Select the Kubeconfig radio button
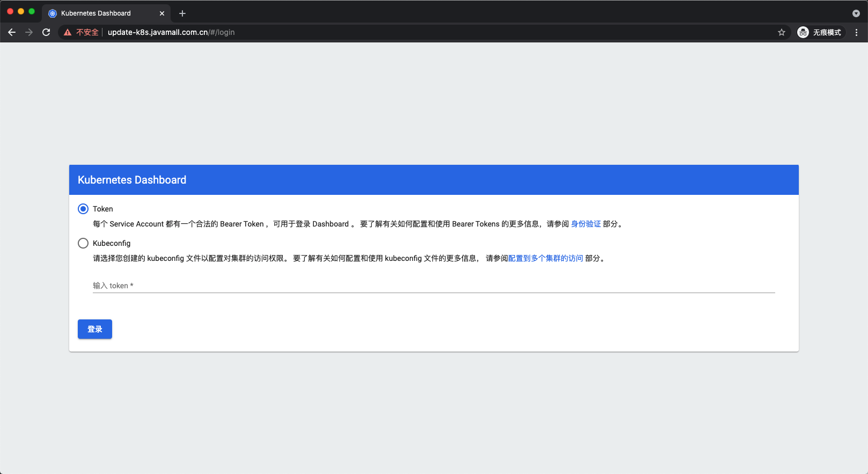The height and width of the screenshot is (474, 868). click(83, 243)
